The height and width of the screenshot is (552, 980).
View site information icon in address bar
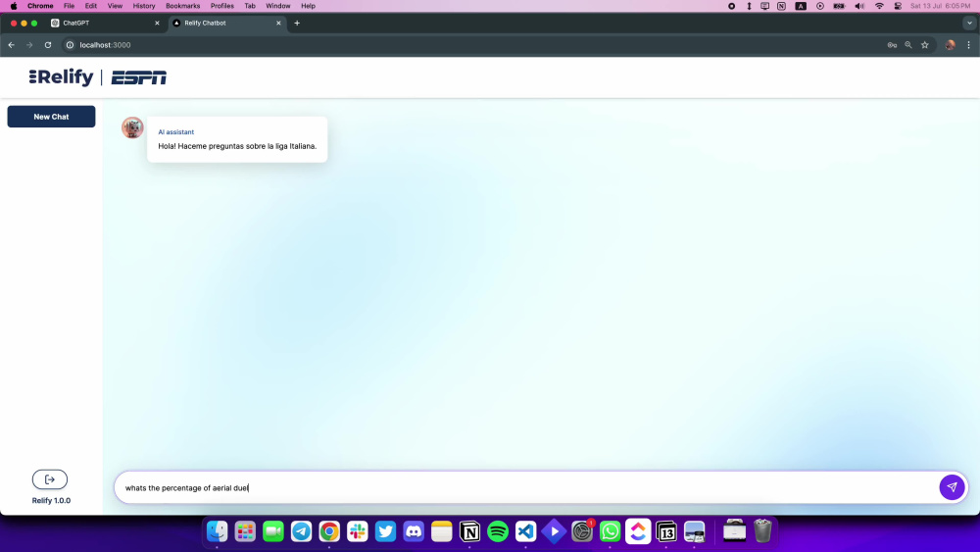70,45
